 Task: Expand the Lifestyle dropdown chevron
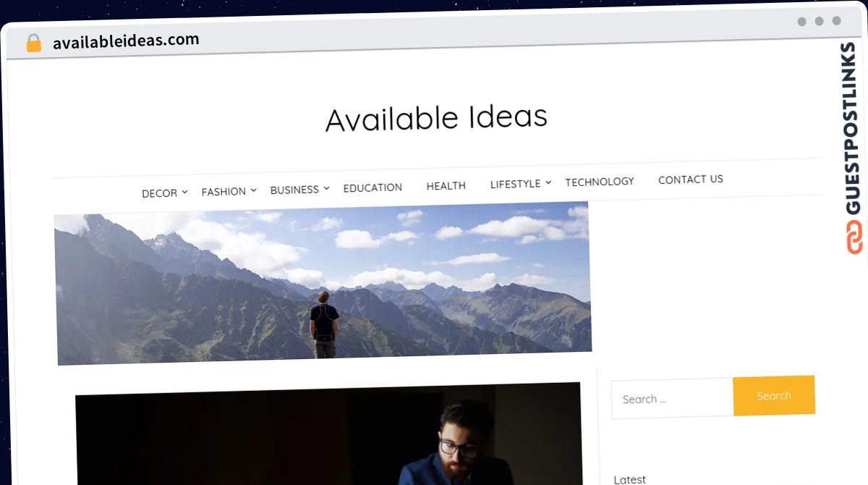point(548,182)
